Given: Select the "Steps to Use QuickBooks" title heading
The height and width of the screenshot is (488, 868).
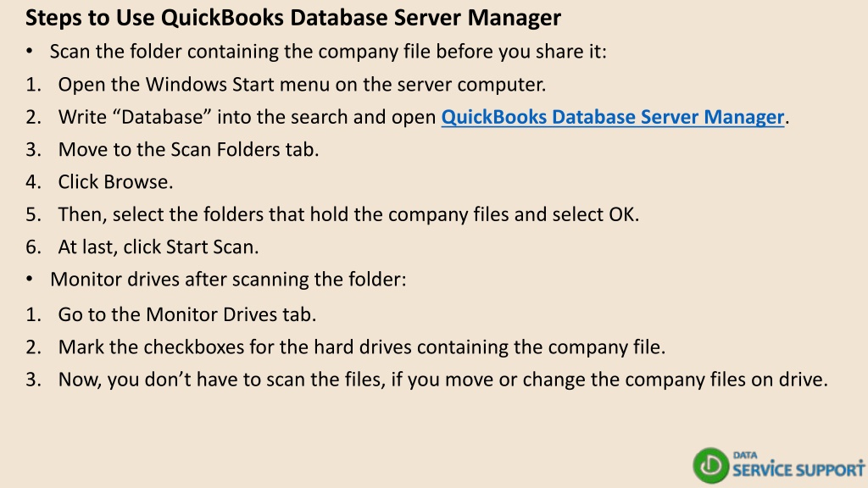Looking at the screenshot, I should coord(293,18).
